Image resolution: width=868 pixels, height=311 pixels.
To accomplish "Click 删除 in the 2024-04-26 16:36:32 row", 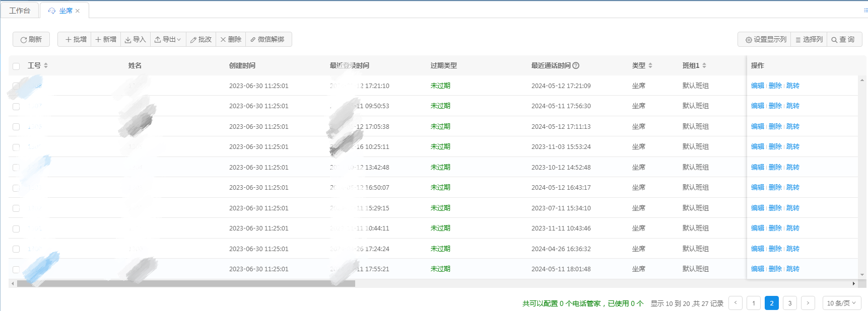I will (x=775, y=249).
